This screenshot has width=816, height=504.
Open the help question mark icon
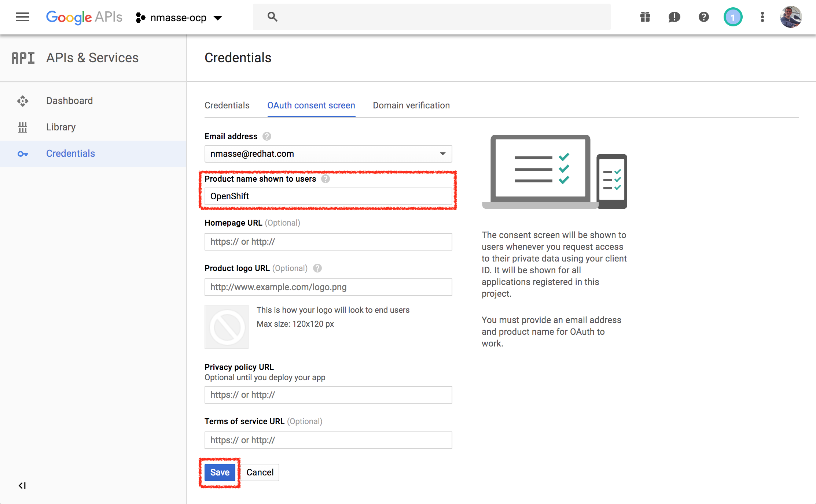703,17
